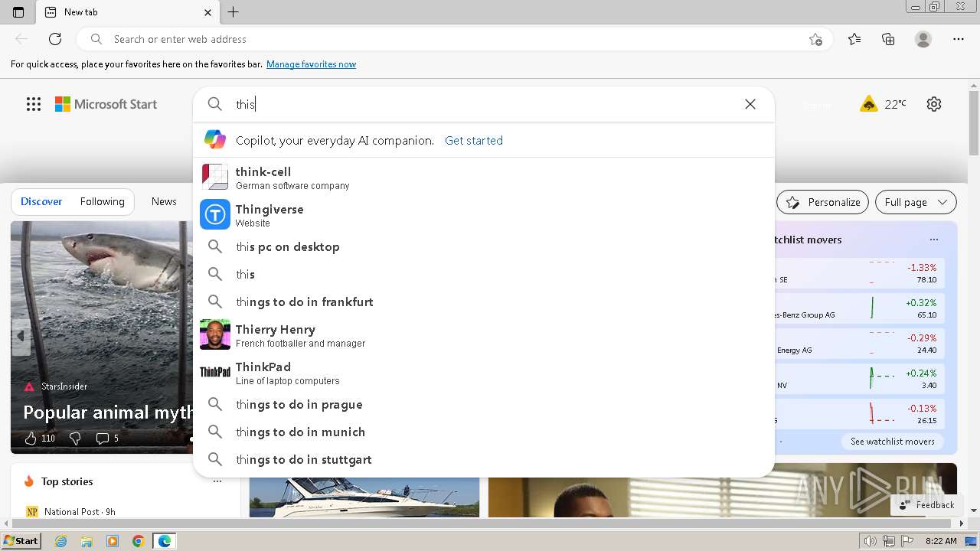
Task: Open the tab actions menu icon
Action: coord(18,12)
